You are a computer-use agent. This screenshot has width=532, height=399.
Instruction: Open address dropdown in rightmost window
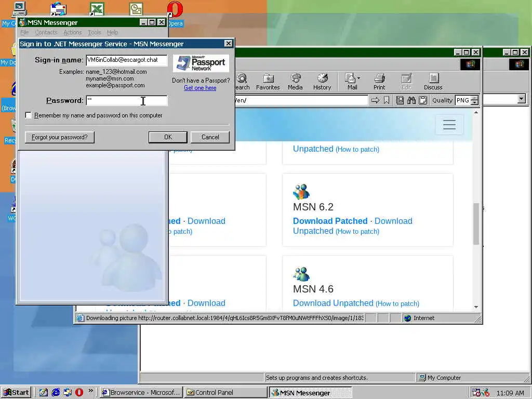(522, 99)
